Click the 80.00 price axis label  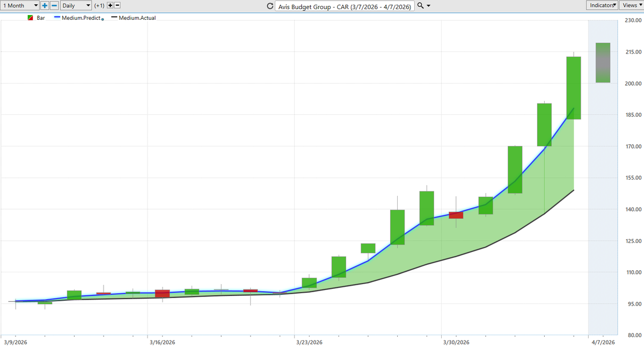[x=635, y=336]
